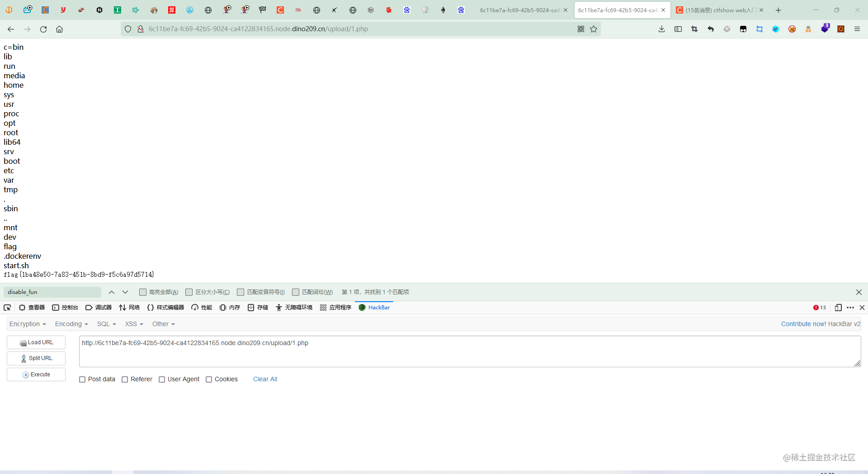Check the Referer checkbox

click(125, 379)
